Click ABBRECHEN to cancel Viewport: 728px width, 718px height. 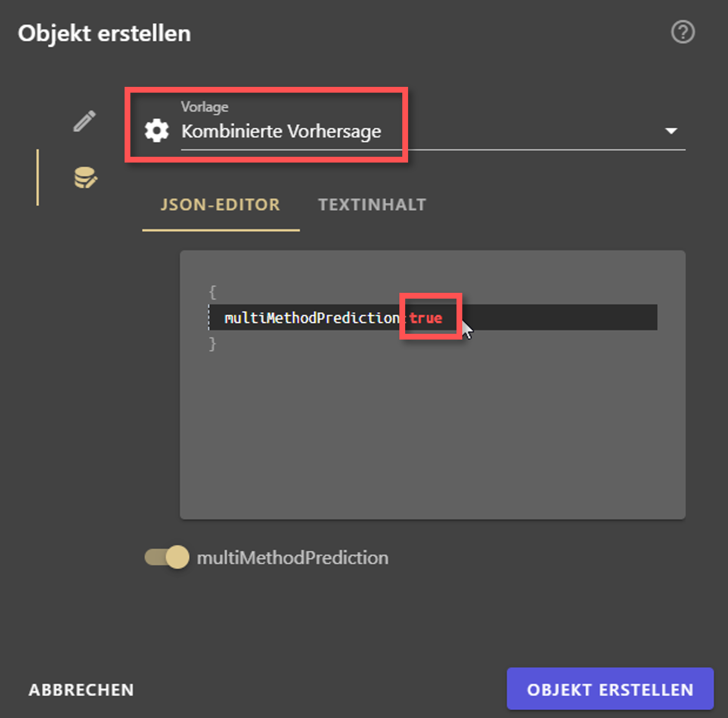coord(81,689)
